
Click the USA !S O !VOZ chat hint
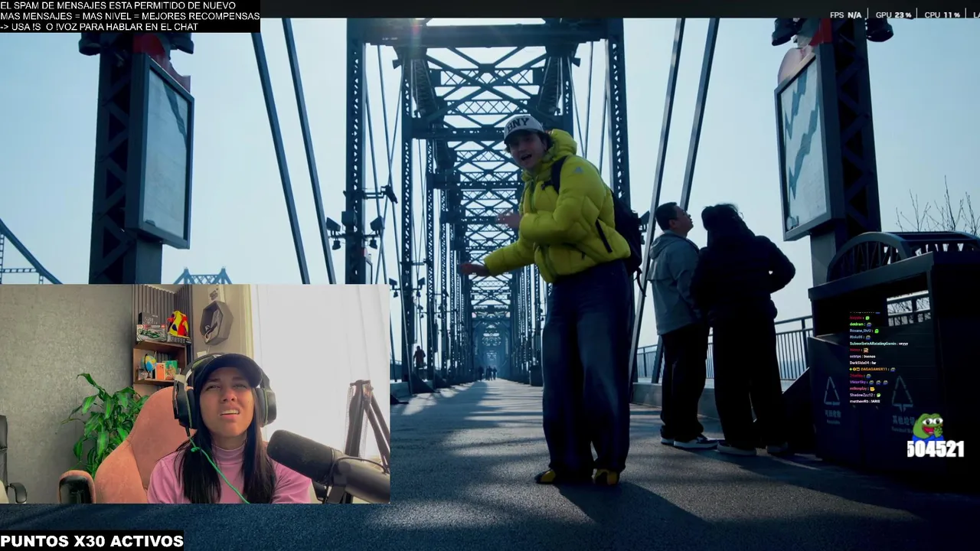tap(100, 27)
